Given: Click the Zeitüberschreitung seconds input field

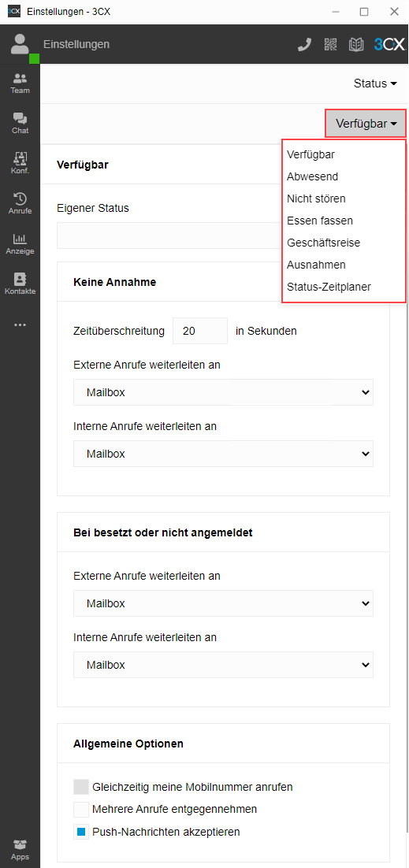Looking at the screenshot, I should click(x=200, y=331).
